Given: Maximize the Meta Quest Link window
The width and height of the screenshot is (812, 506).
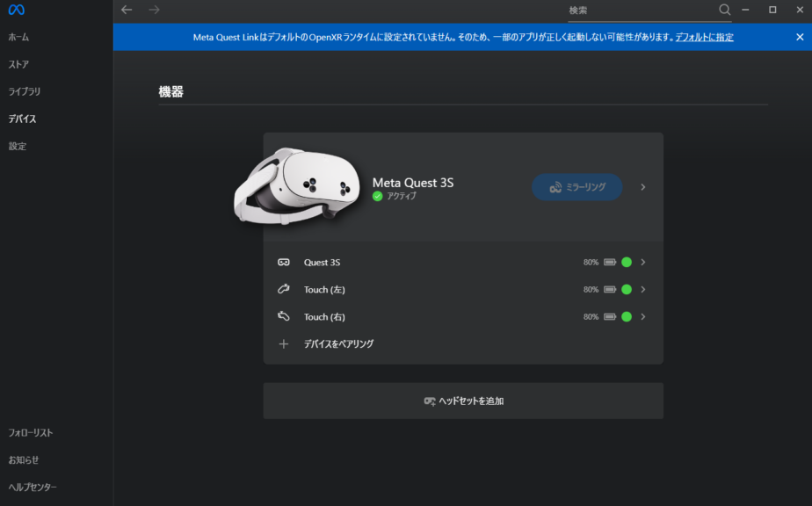Looking at the screenshot, I should tap(772, 10).
